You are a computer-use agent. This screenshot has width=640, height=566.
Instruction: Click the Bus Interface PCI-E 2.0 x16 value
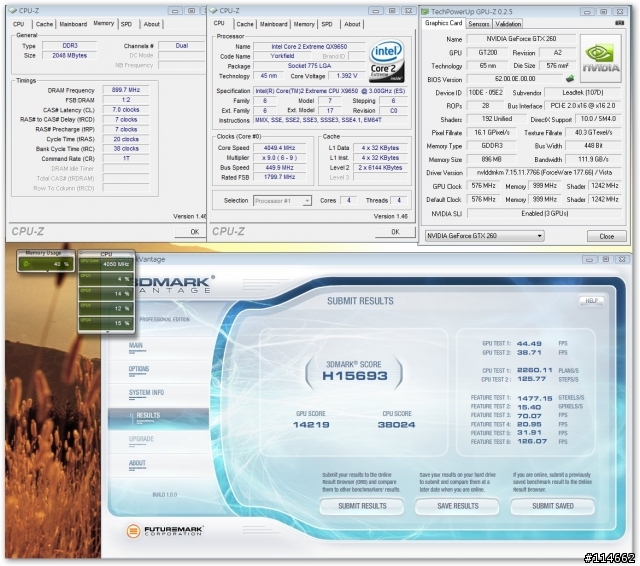(583, 106)
